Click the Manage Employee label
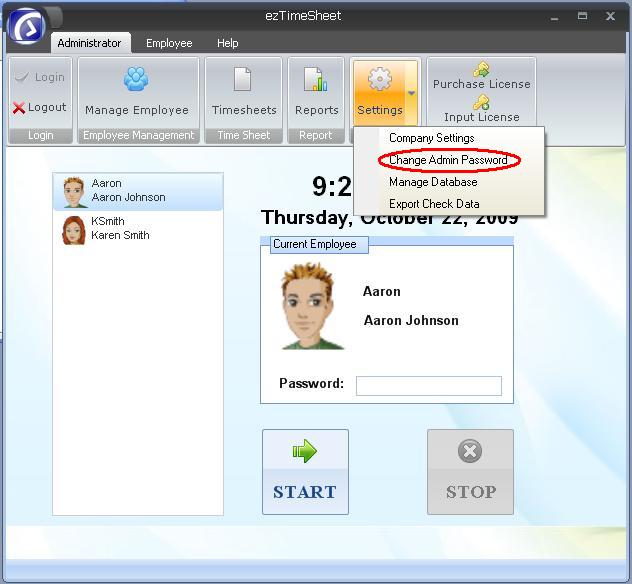632x584 pixels. point(137,110)
